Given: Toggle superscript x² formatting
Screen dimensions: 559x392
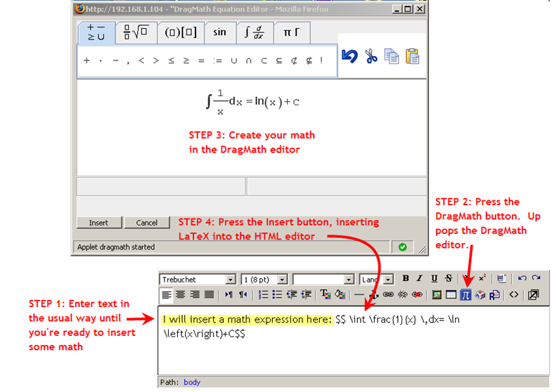Looking at the screenshot, I should click(x=482, y=278).
